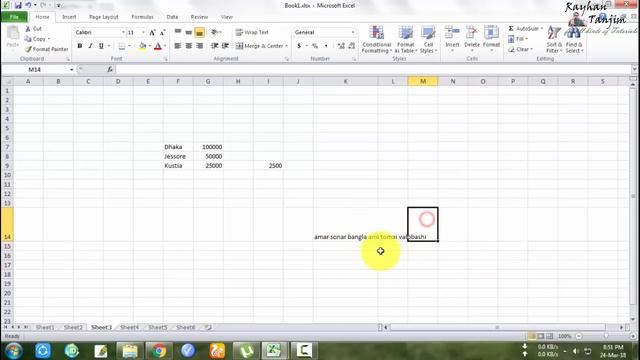Toggle Bold formatting button

80,46
